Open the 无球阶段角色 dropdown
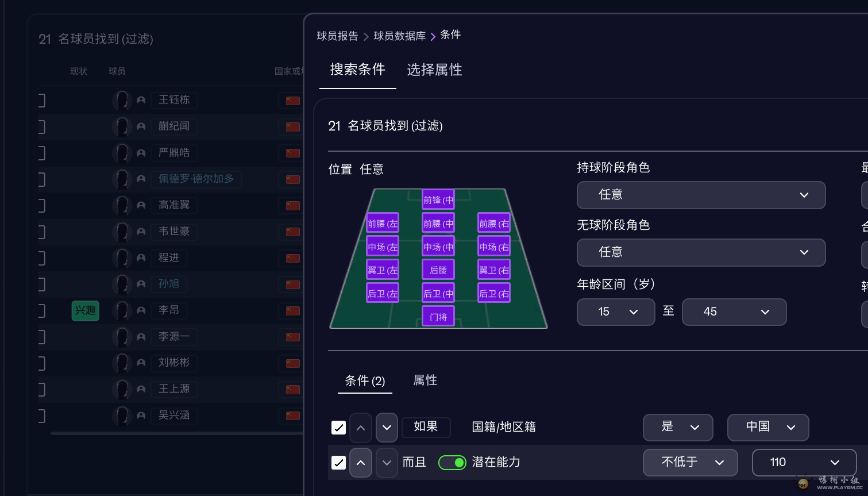Image resolution: width=868 pixels, height=496 pixels. 701,252
